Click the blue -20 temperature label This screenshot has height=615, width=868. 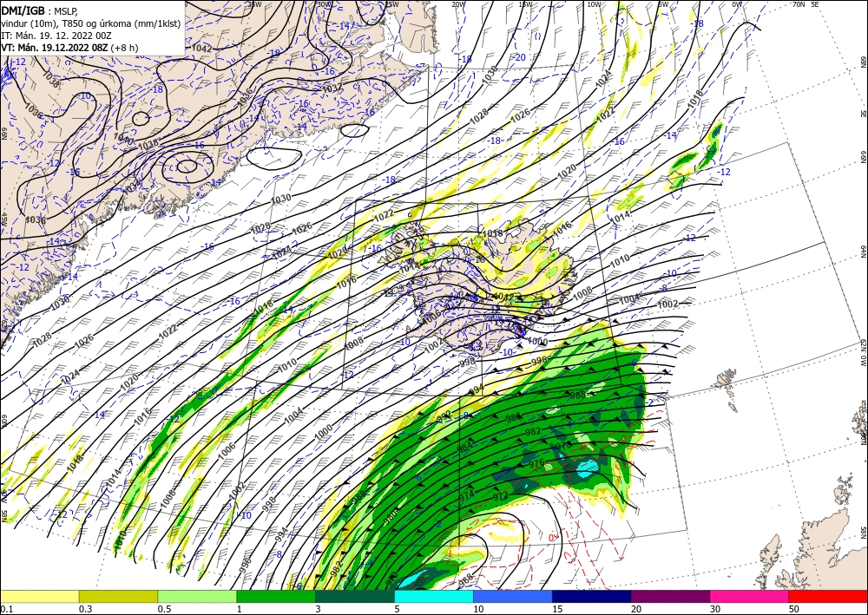tap(519, 57)
